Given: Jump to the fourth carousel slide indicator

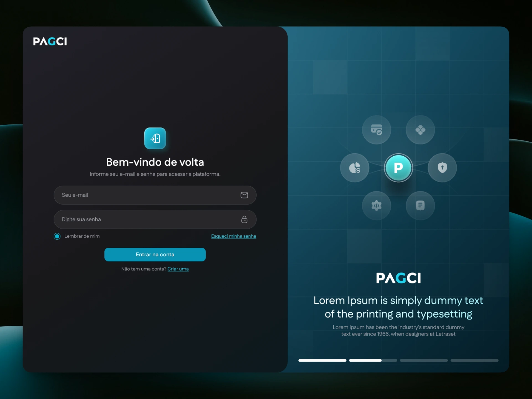Looking at the screenshot, I should tap(474, 360).
